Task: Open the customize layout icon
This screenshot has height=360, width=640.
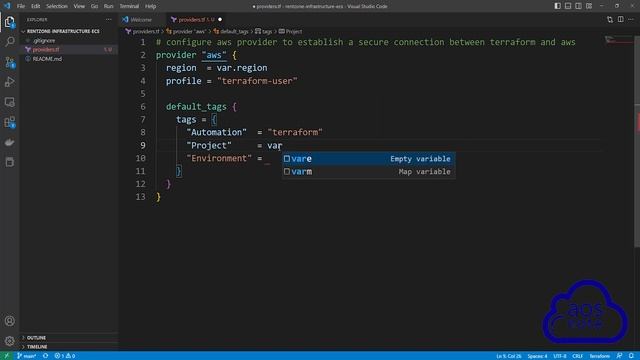Action: click(589, 6)
